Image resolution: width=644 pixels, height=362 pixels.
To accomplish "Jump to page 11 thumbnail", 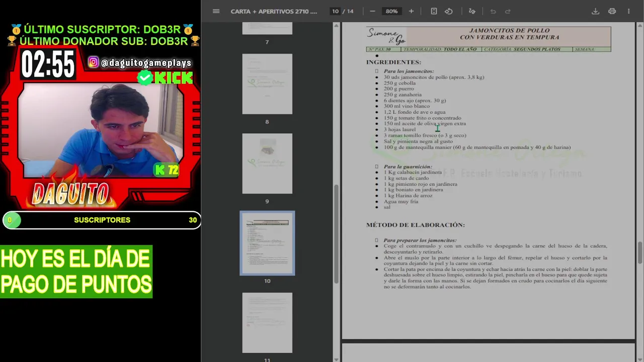I will pos(267,323).
